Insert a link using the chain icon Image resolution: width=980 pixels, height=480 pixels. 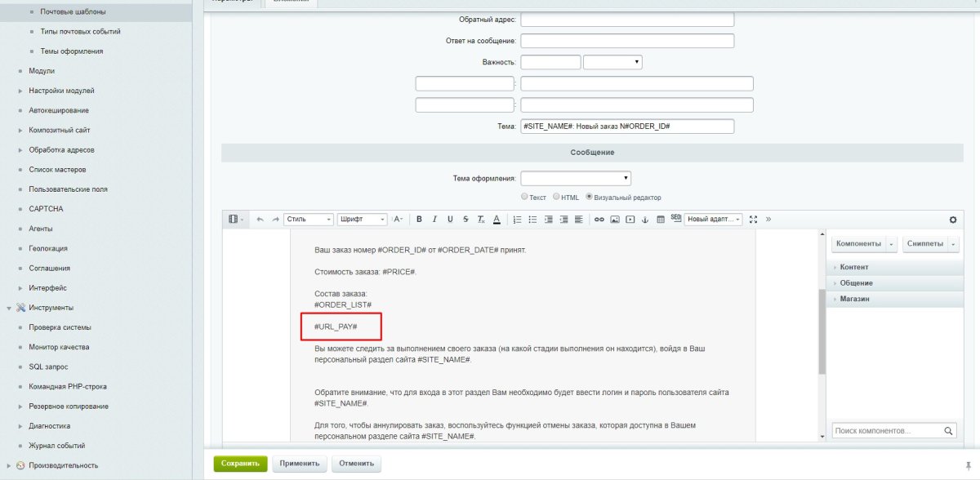[599, 219]
